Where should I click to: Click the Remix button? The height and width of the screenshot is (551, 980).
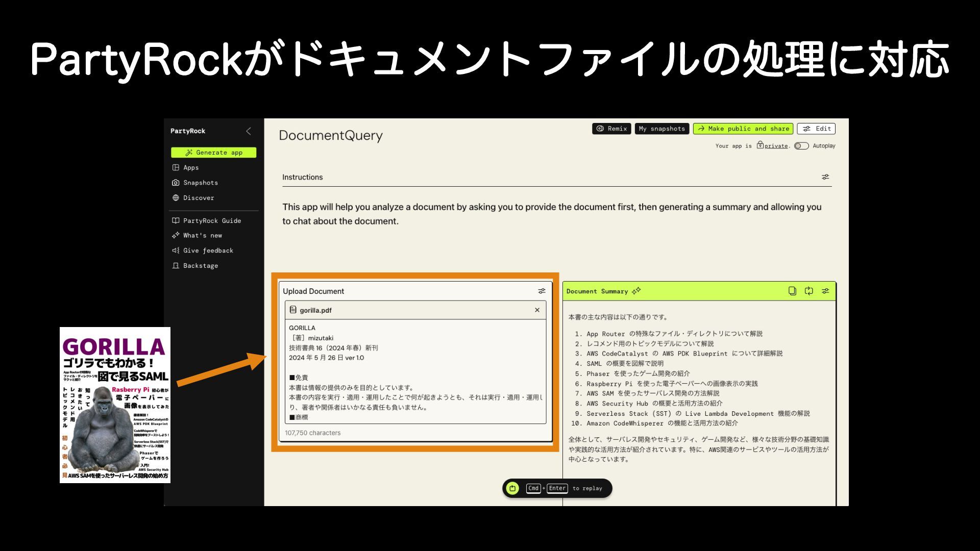(611, 129)
